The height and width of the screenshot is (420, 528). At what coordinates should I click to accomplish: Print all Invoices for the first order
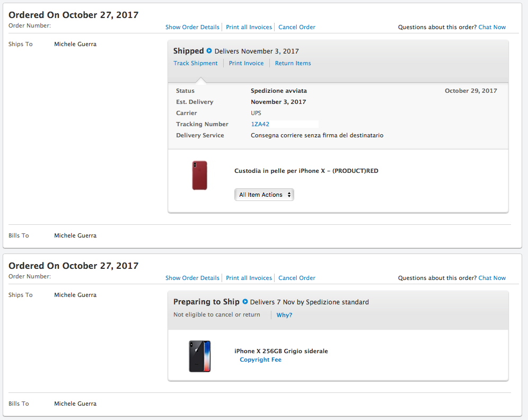(x=249, y=27)
